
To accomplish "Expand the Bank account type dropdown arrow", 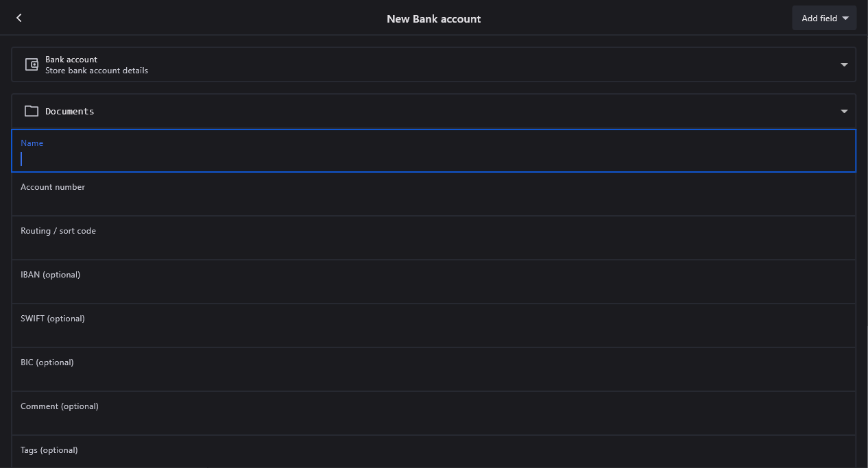I will pos(844,64).
